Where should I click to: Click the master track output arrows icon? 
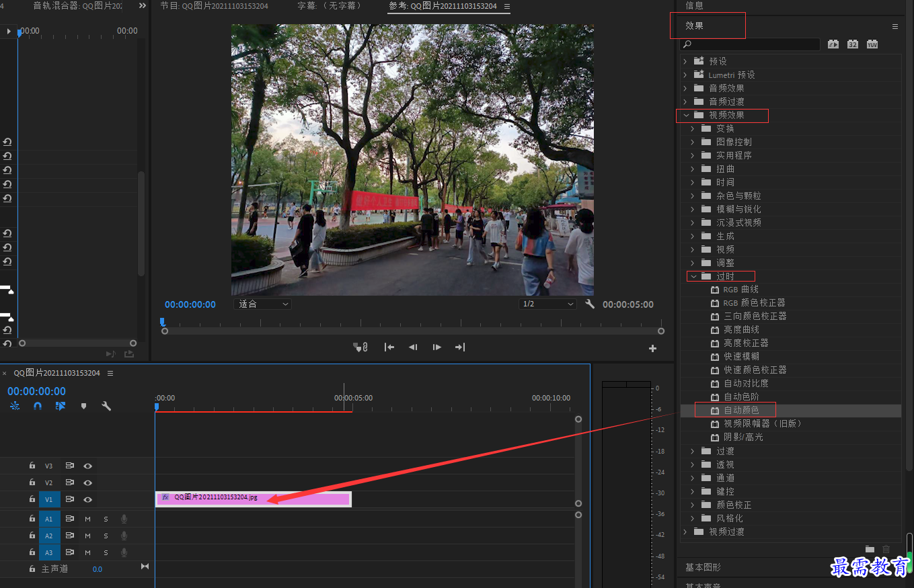[x=145, y=566]
